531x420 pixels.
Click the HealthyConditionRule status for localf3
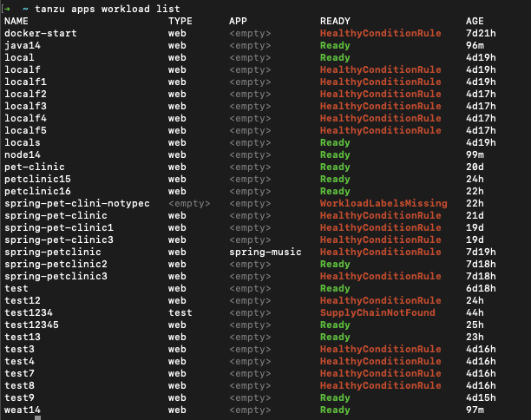point(381,106)
